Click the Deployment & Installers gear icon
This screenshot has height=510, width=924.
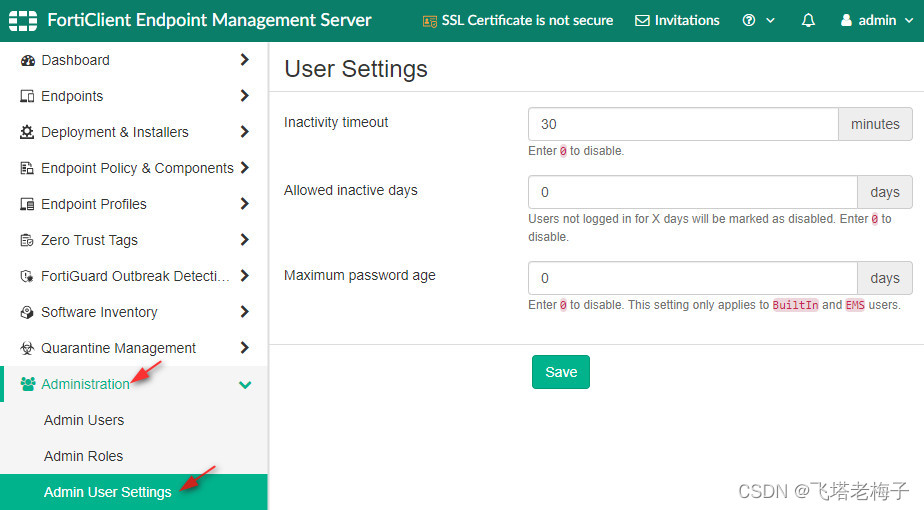click(27, 132)
